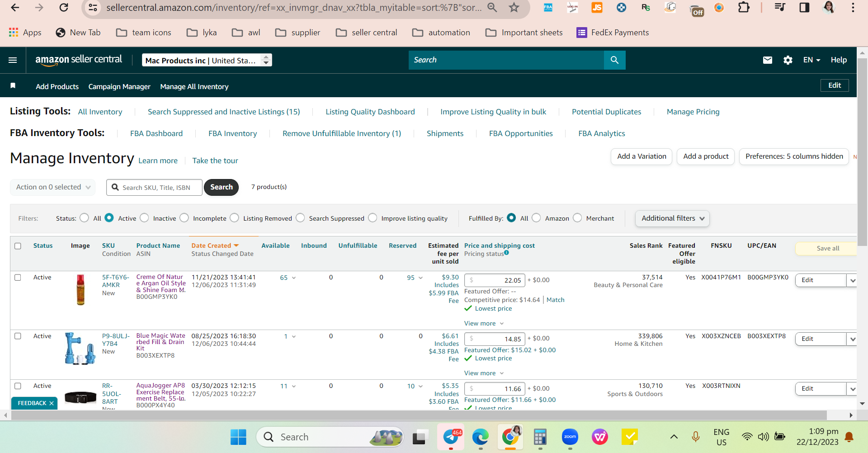Check the box for the AquaJogger row
The height and width of the screenshot is (453, 868).
[x=18, y=386]
